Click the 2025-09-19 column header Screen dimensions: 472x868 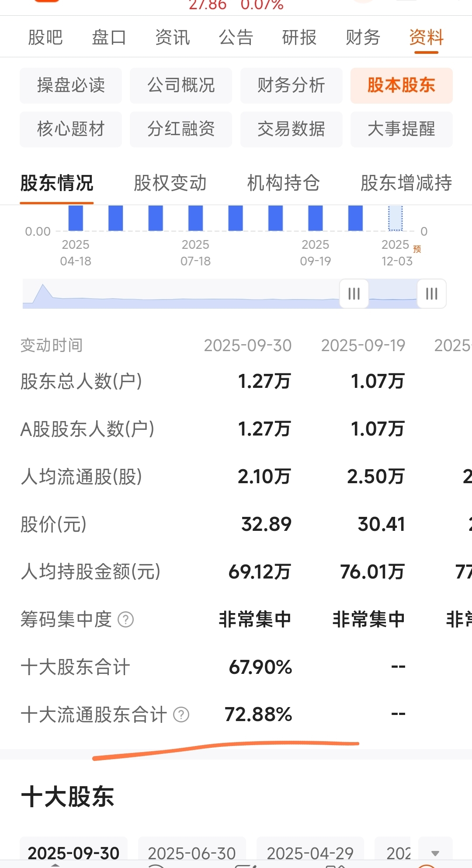(363, 345)
